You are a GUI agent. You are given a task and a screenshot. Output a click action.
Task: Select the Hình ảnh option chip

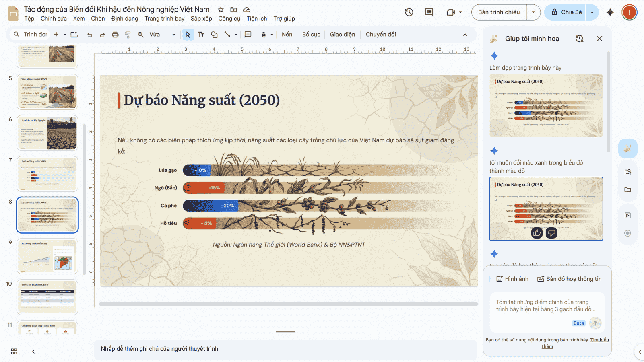pos(512,279)
